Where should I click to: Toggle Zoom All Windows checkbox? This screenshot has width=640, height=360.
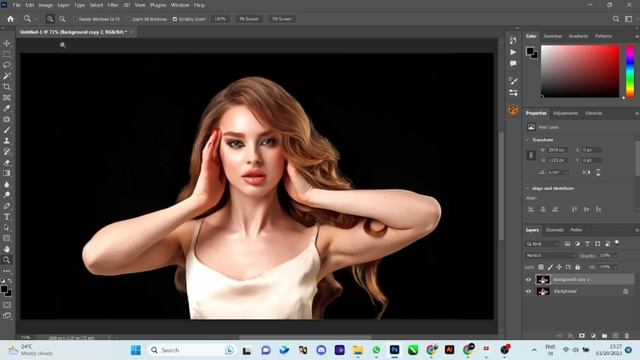pyautogui.click(x=128, y=19)
